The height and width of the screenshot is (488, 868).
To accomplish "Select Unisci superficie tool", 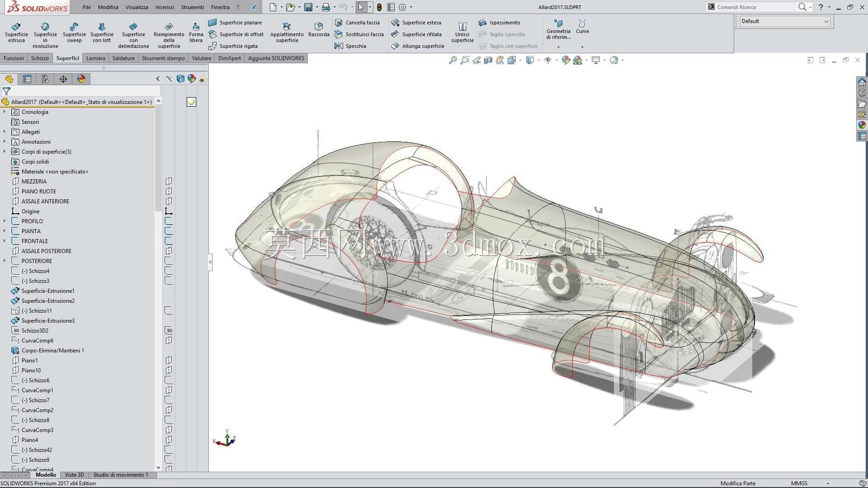I will coord(462,33).
